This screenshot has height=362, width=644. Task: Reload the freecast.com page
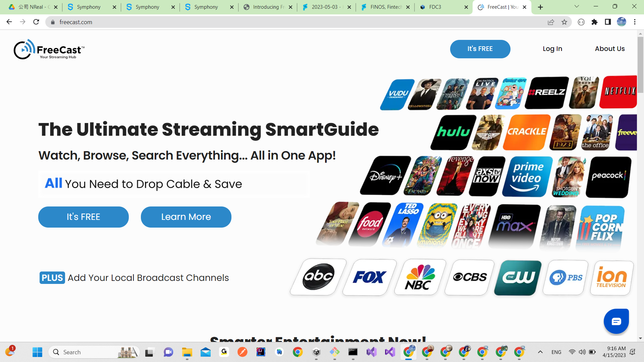point(36,22)
